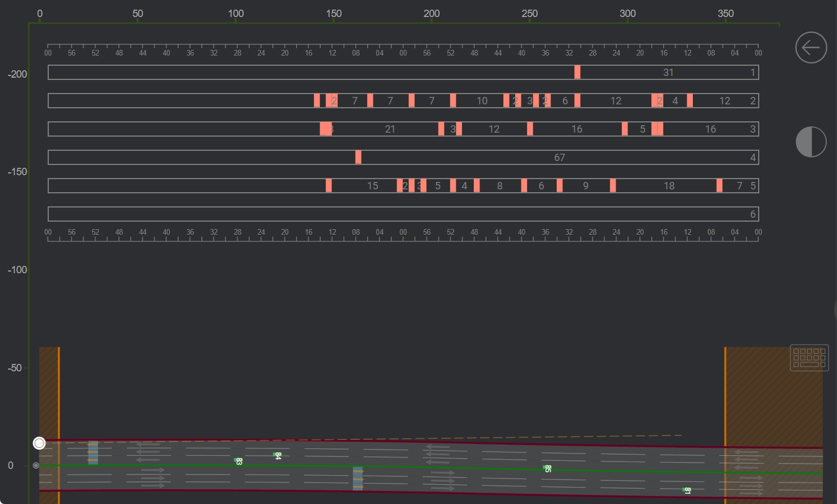Select the small origin radio marker

[35, 465]
